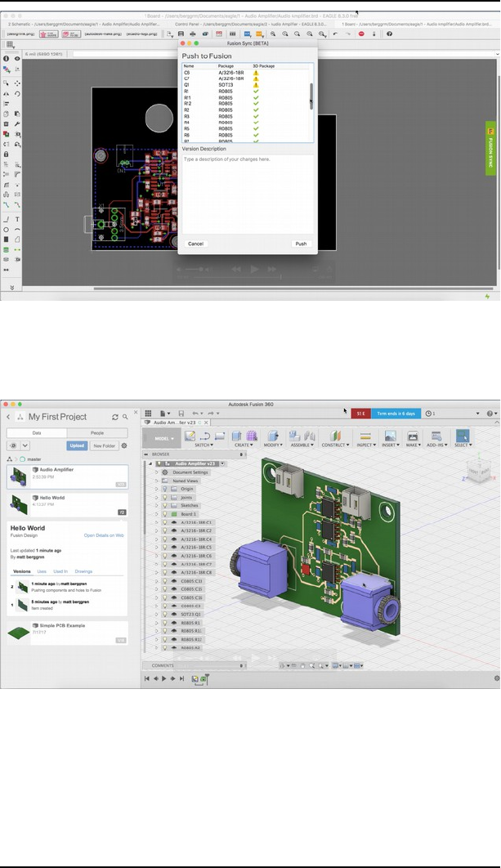Toggle visibility bulb for Board:1
The width and height of the screenshot is (501, 868).
point(165,514)
